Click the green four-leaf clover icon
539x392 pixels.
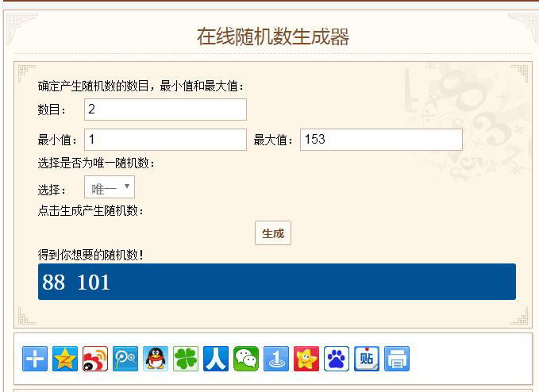[x=186, y=359]
